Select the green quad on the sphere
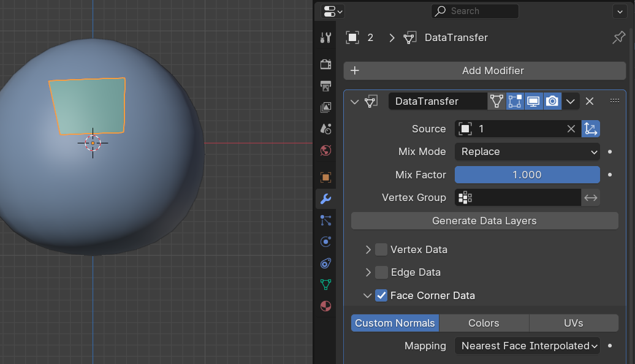Image resolution: width=635 pixels, height=364 pixels. 89,106
